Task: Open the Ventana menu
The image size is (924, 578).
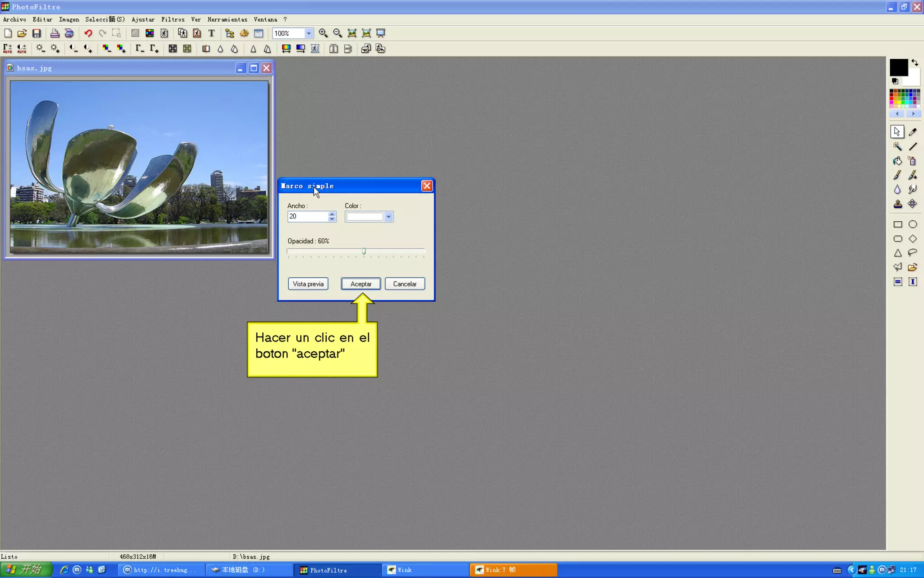Action: [x=265, y=19]
